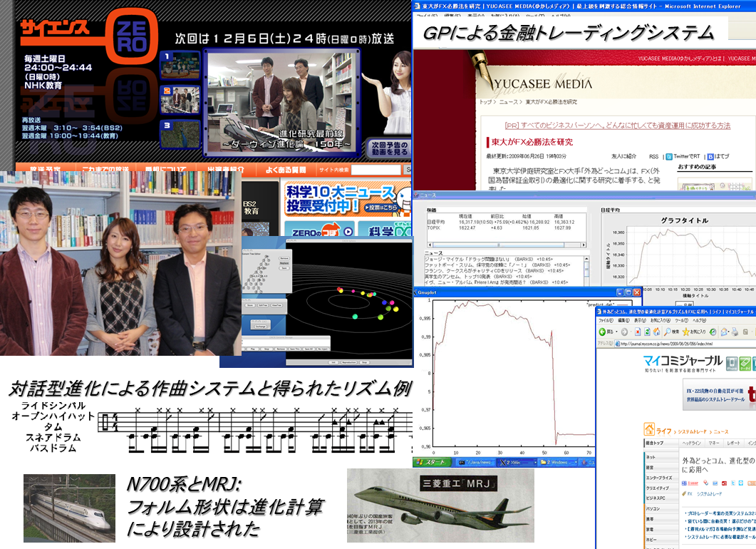Click the iPhone icon beside マイコミジャーナル logo
756x549 pixels.
tap(732, 364)
